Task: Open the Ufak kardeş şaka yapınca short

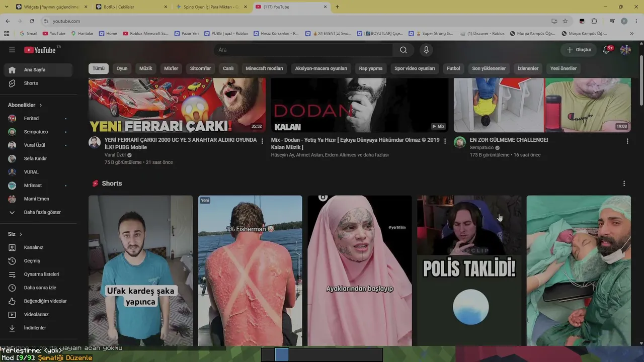Action: 140,270
